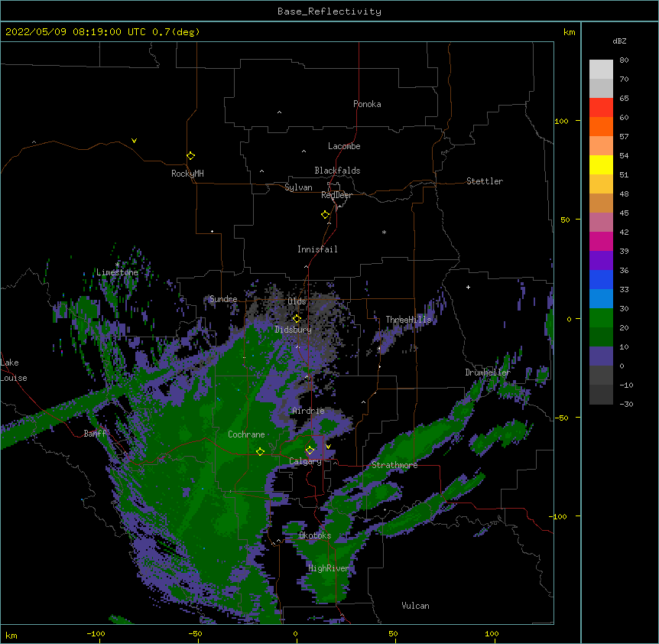Click the yellow diamond marker above Calgary label
This screenshot has height=644, width=659.
[310, 450]
